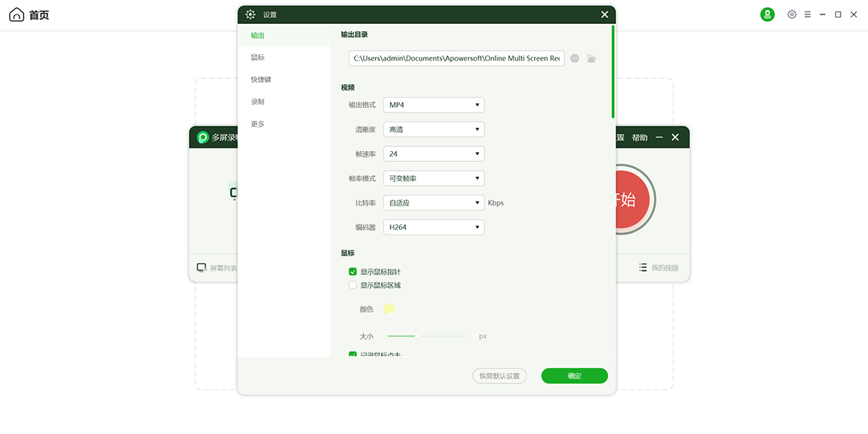Click the green 确定 button
This screenshot has height=434, width=868.
pos(574,376)
